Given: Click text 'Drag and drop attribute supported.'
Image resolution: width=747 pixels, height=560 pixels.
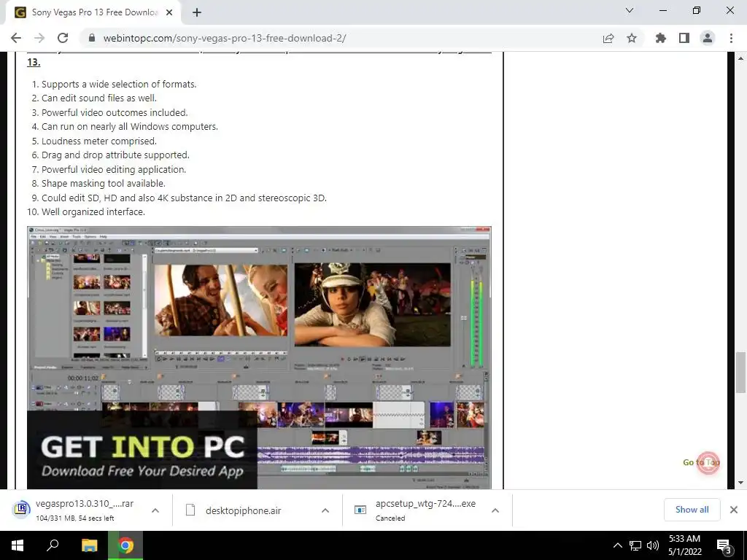Looking at the screenshot, I should (115, 155).
